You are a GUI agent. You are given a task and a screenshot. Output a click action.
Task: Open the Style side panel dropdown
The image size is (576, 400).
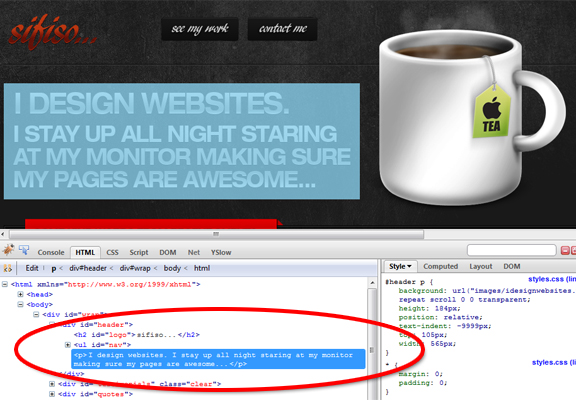point(400,266)
